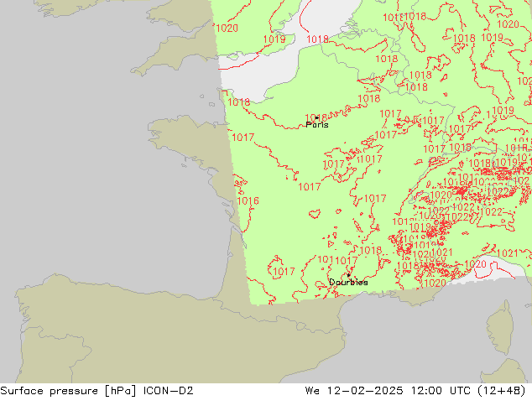Click the Dourbies location dot marker
This screenshot has height=411, width=532.
[348, 275]
